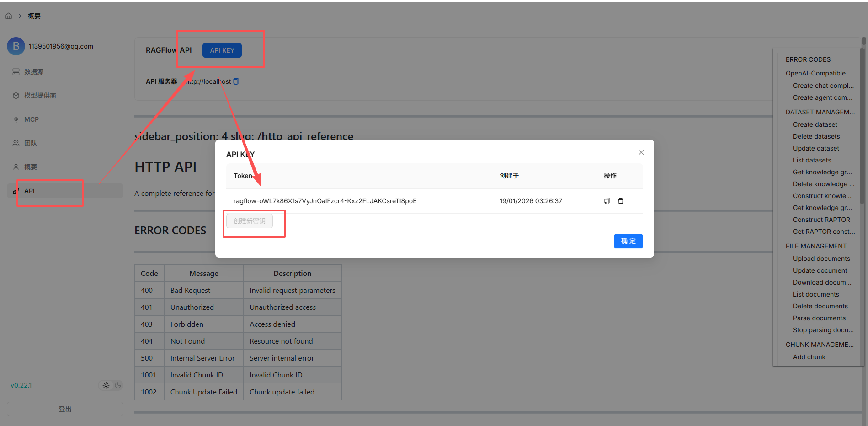Go to Construct RAPTOR outline link
The height and width of the screenshot is (426, 868).
[x=821, y=220]
